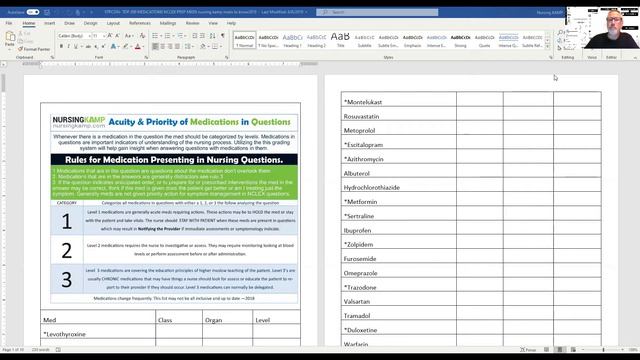Image resolution: width=640 pixels, height=360 pixels.
Task: Apply Strikethrough formatting
Action: pyautogui.click(x=88, y=47)
